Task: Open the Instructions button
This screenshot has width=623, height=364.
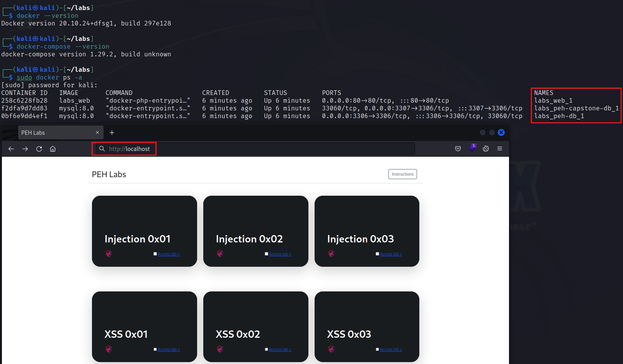Action: (x=402, y=174)
